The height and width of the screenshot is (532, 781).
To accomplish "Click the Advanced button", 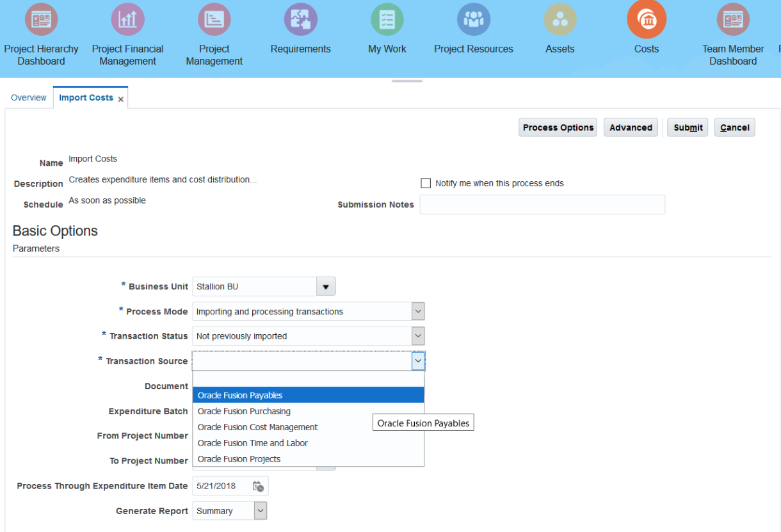I will coord(631,127).
